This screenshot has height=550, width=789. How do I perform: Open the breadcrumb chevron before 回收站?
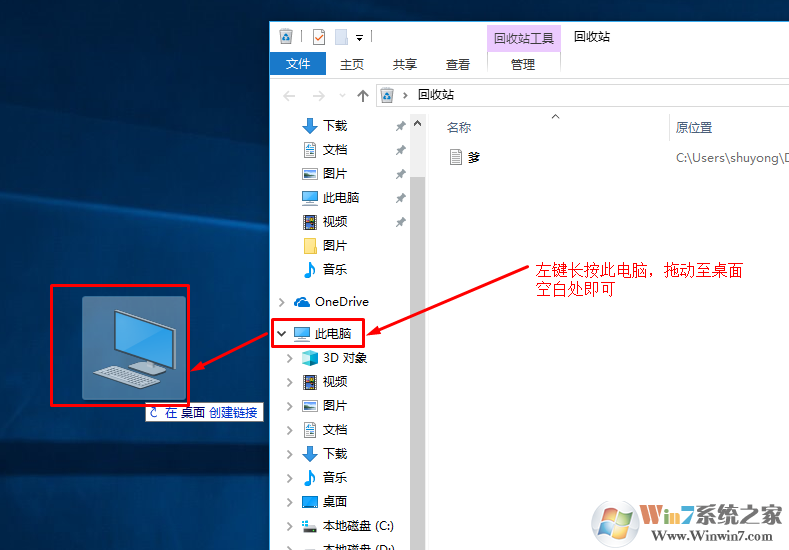click(405, 95)
